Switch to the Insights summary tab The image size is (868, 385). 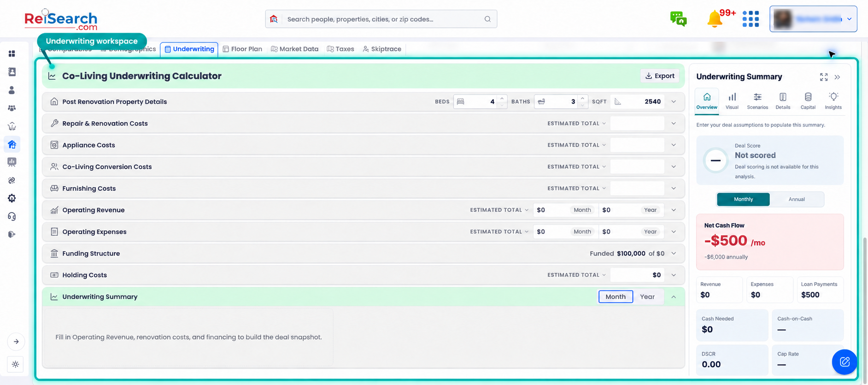click(833, 101)
